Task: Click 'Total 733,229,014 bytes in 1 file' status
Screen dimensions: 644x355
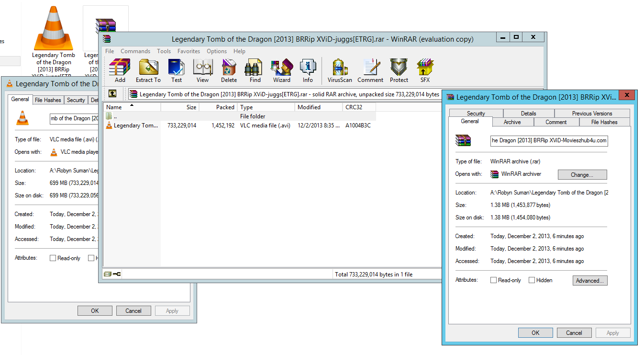Action: 374,275
